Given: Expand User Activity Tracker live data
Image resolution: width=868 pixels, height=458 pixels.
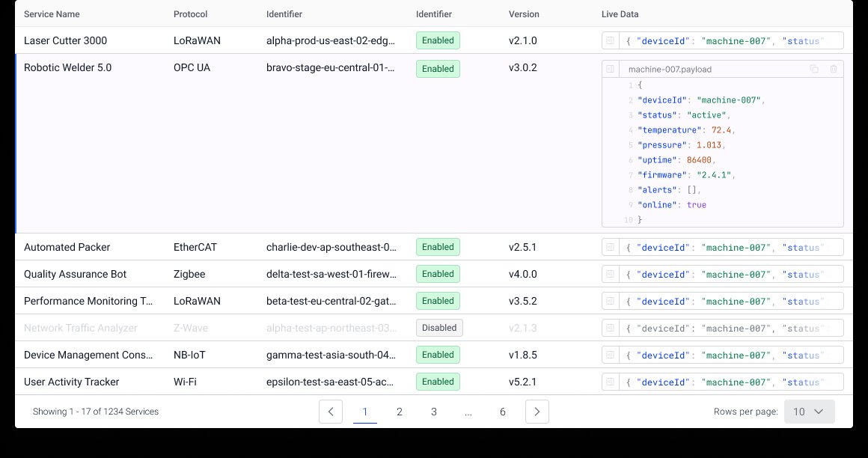Looking at the screenshot, I should pyautogui.click(x=611, y=382).
